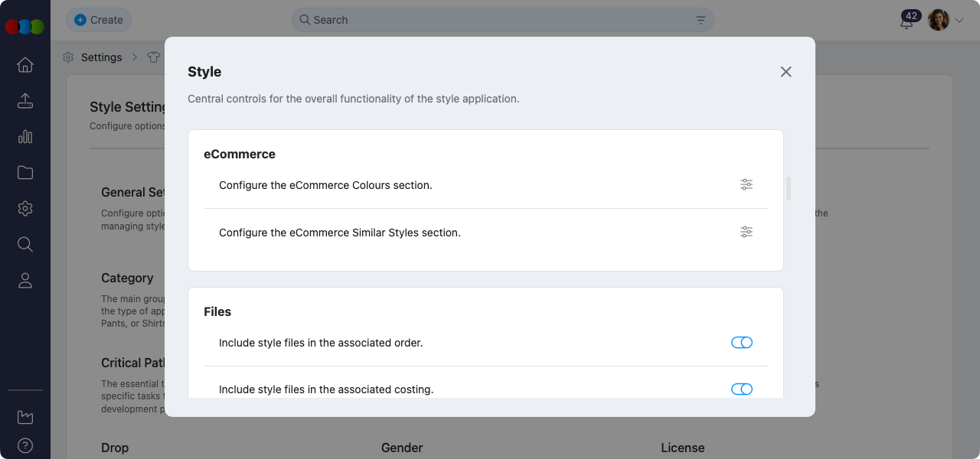The width and height of the screenshot is (980, 459).
Task: Toggle include style files in associated order
Action: 741,343
